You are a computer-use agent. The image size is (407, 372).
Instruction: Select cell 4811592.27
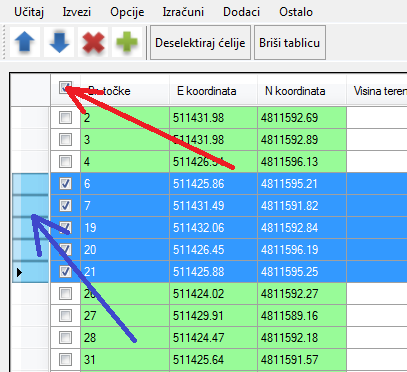point(302,294)
